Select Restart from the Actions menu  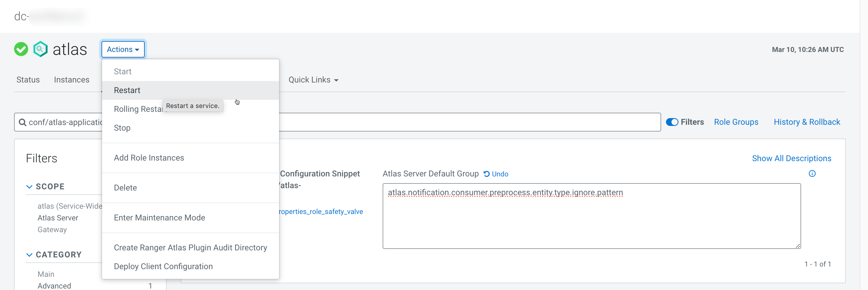(127, 90)
